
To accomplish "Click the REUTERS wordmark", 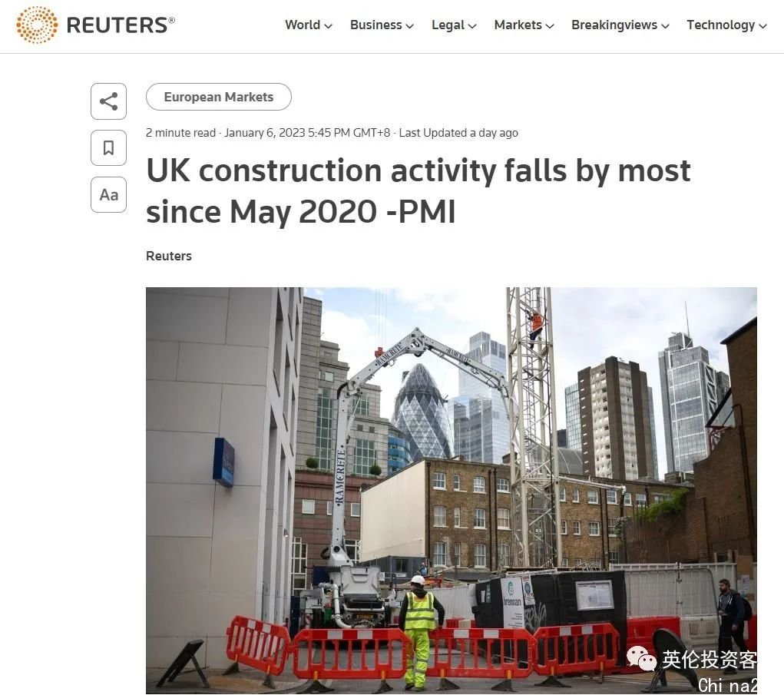I will click(x=121, y=25).
